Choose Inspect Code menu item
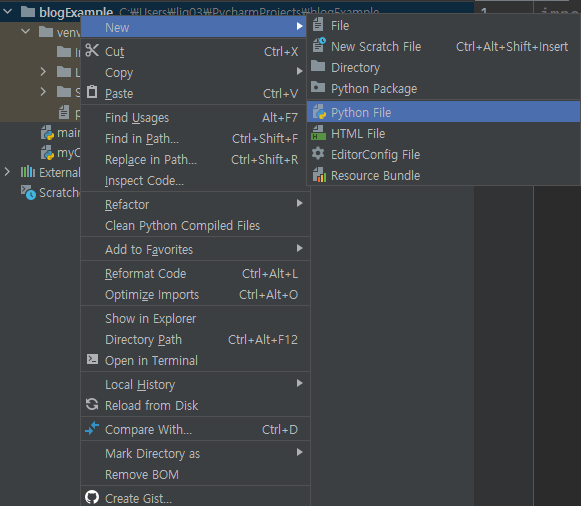Screen dimensions: 581x506 [195, 180]
